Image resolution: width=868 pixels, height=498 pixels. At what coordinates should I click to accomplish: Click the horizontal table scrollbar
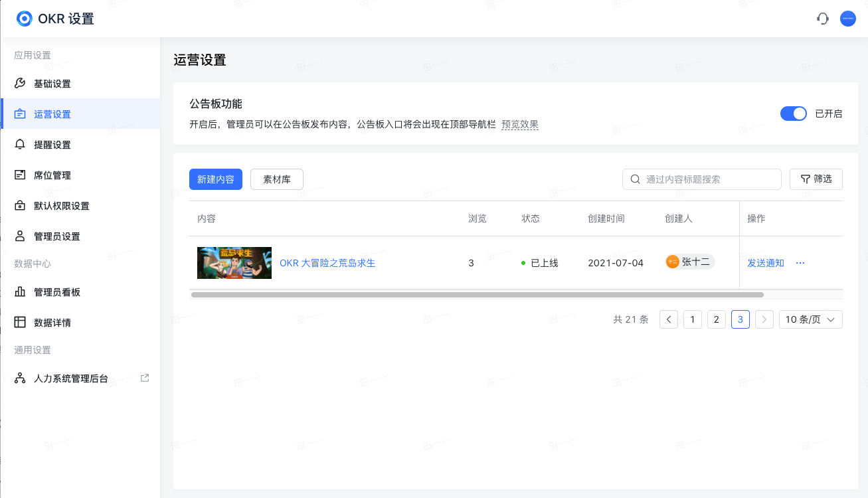click(x=477, y=294)
